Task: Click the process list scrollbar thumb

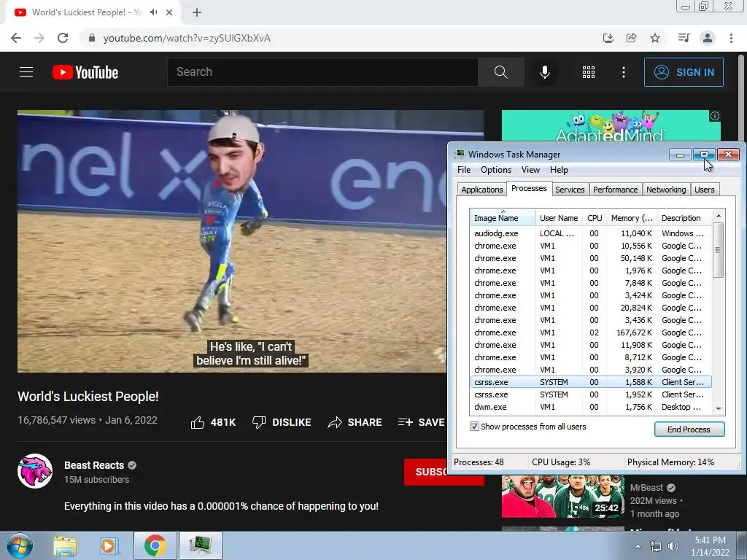Action: 719,249
